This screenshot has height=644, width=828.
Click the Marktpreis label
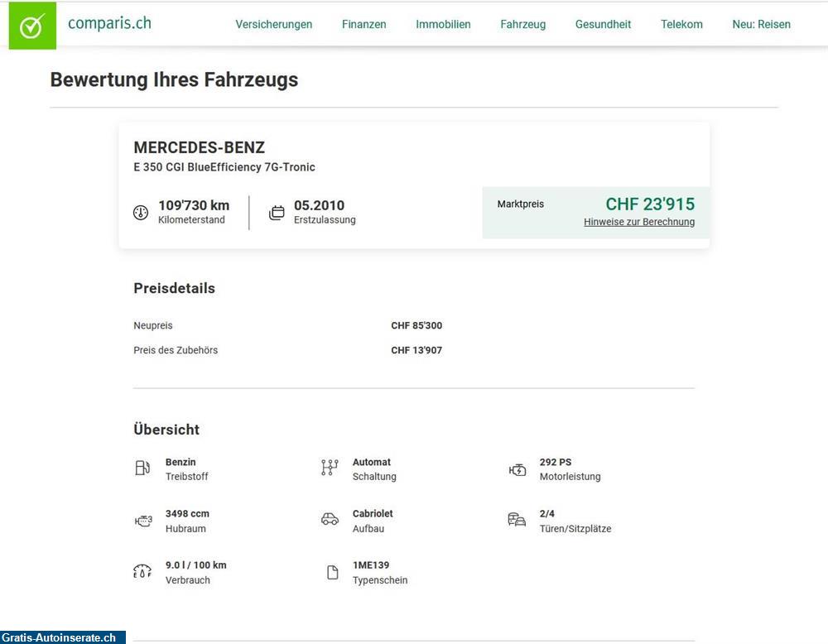click(x=521, y=204)
